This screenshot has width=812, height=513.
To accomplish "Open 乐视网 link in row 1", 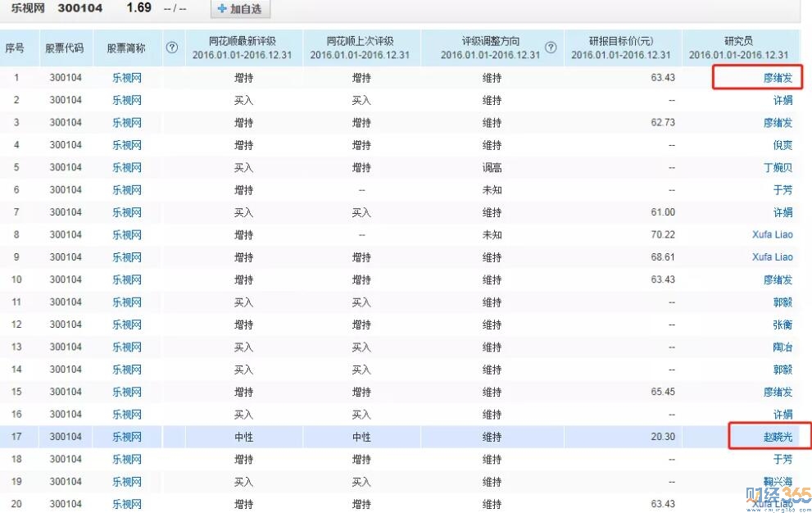I will pos(127,78).
